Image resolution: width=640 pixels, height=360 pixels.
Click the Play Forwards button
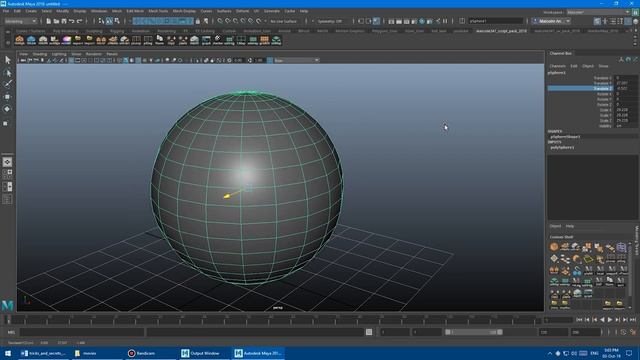coord(610,320)
